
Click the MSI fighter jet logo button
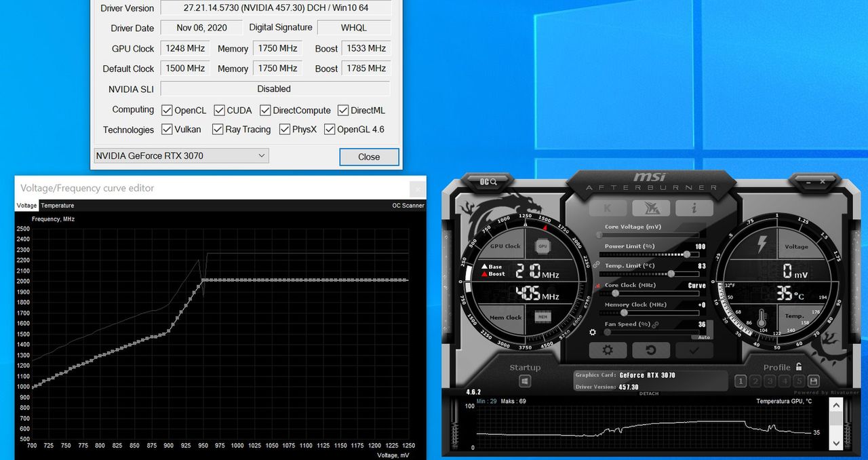[x=650, y=208]
